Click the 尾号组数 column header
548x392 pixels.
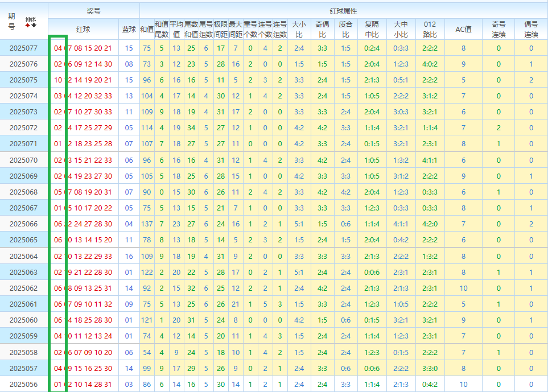(x=206, y=30)
